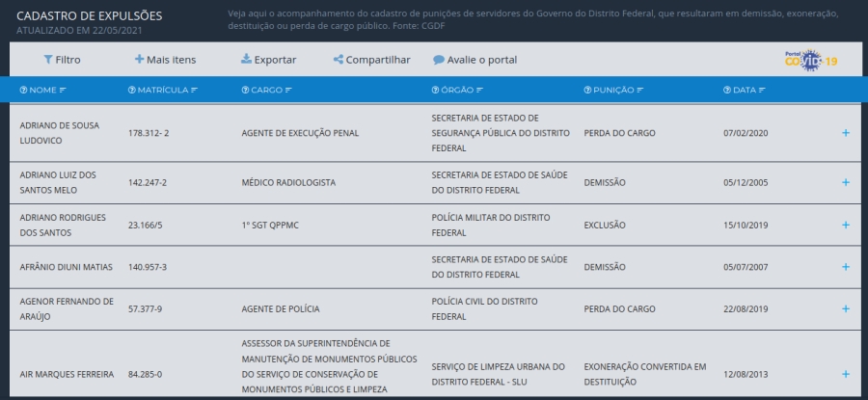This screenshot has height=400, width=868.
Task: Expand the Adriano de Sousa Ludovico row
Action: [x=846, y=132]
